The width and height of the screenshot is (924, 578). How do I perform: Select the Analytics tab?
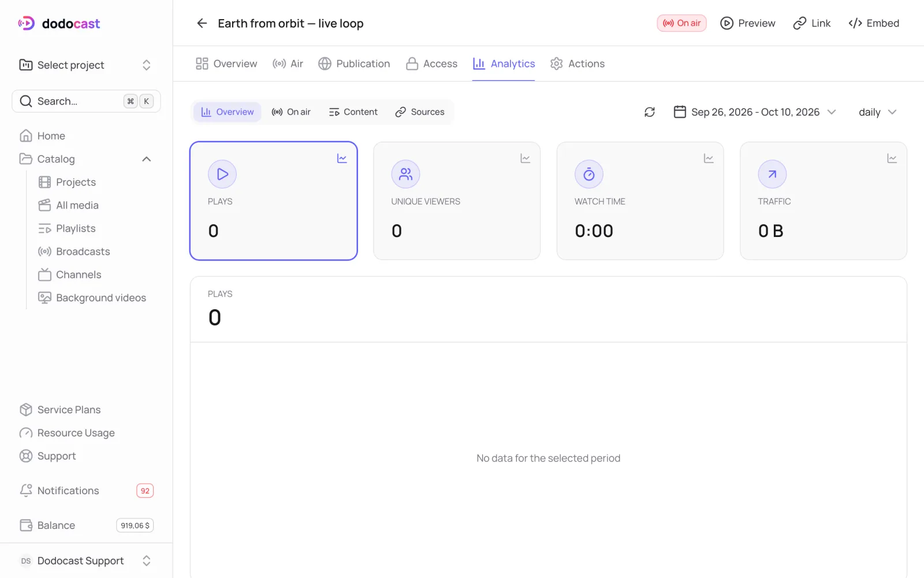point(504,64)
